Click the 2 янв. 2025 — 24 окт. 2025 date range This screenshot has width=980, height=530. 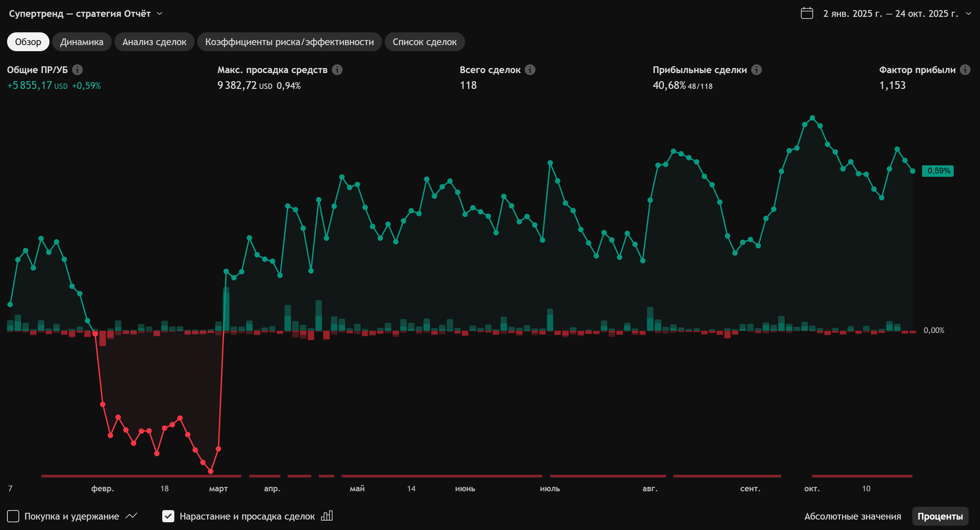(x=890, y=14)
